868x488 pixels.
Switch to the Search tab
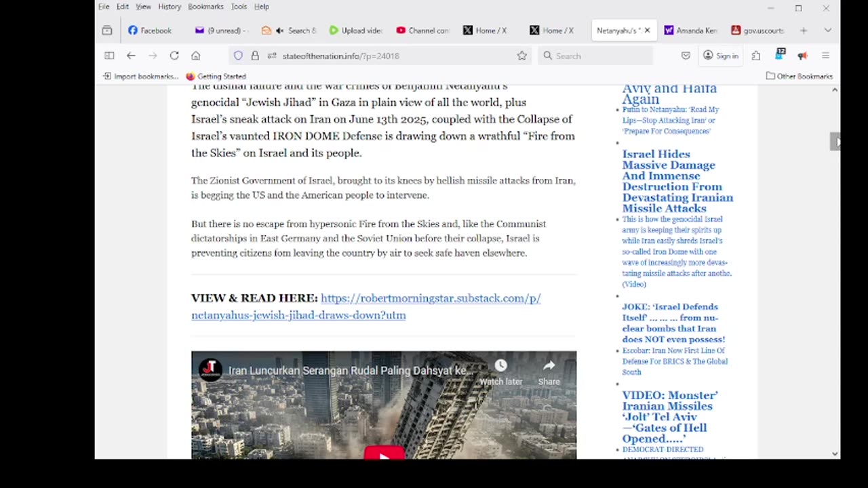tap(288, 30)
